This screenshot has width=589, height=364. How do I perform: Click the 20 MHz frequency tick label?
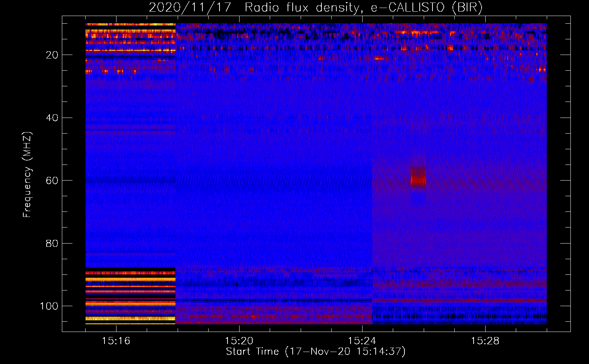[52, 55]
